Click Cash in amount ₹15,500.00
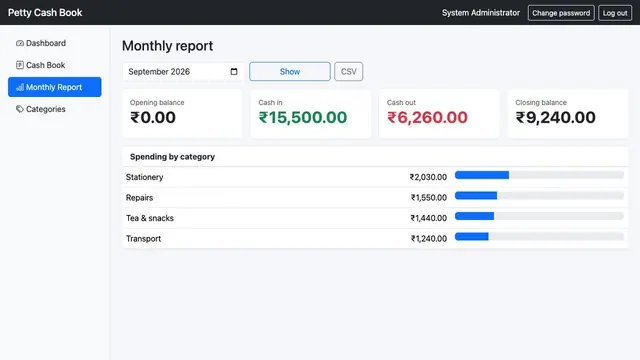This screenshot has width=640, height=360. 303,118
